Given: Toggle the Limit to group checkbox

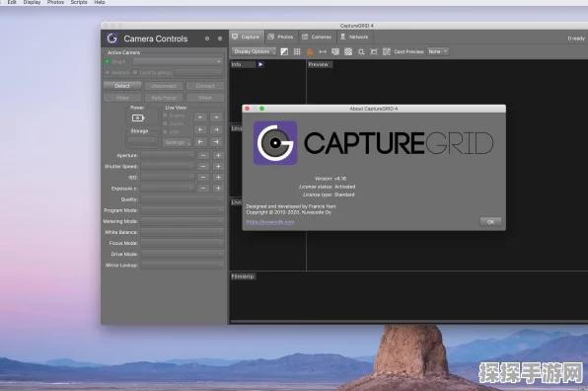Looking at the screenshot, I should click(x=135, y=72).
